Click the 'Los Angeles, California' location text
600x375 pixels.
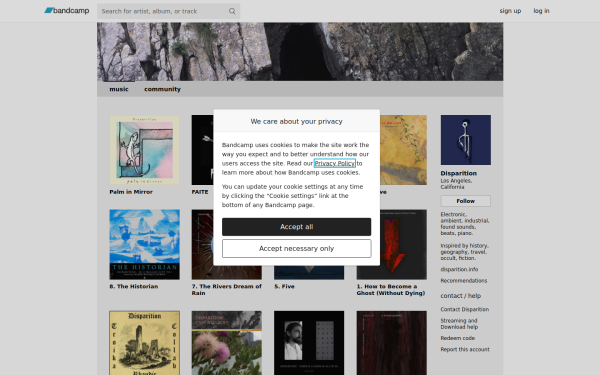pyautogui.click(x=456, y=184)
